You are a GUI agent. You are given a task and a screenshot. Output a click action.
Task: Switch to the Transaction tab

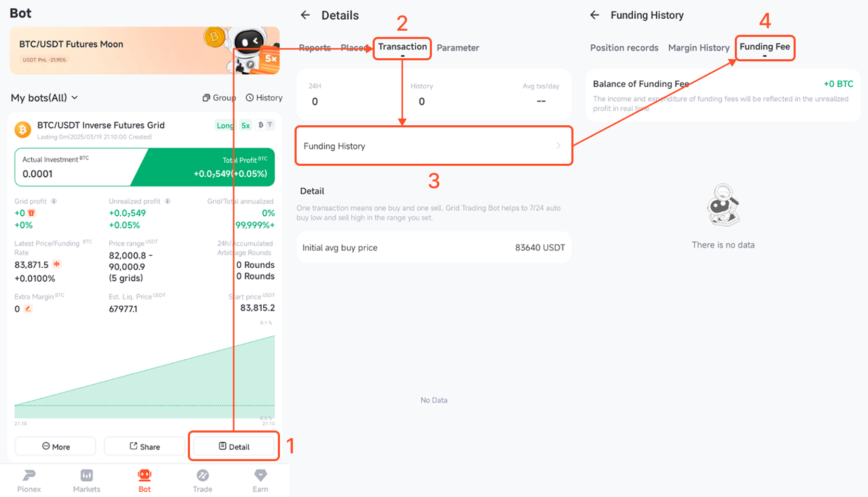(x=402, y=47)
